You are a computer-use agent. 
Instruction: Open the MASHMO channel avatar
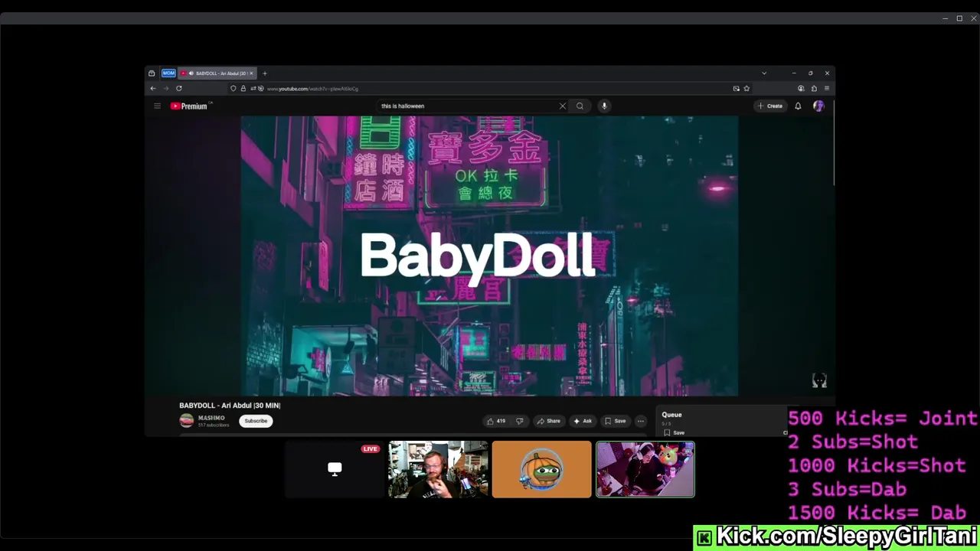186,420
